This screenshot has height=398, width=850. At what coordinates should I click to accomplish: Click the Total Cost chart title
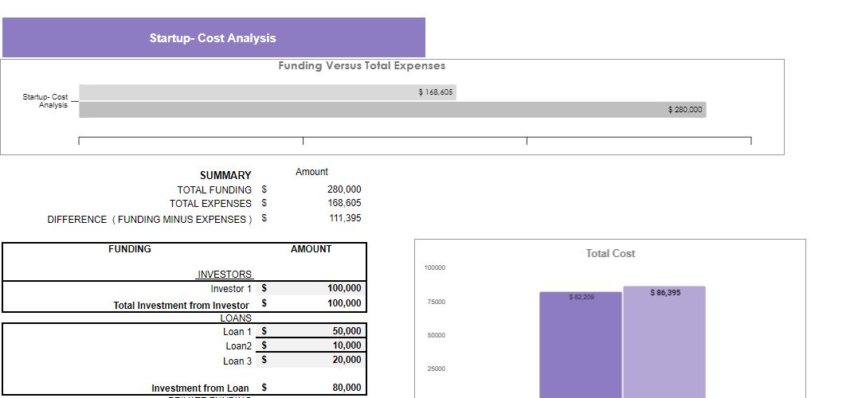(x=610, y=253)
